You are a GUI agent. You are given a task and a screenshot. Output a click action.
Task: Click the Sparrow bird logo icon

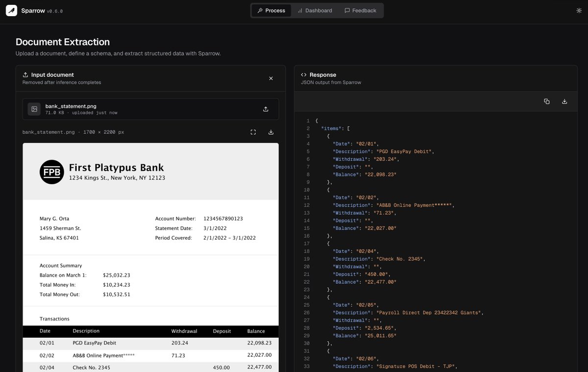11,11
